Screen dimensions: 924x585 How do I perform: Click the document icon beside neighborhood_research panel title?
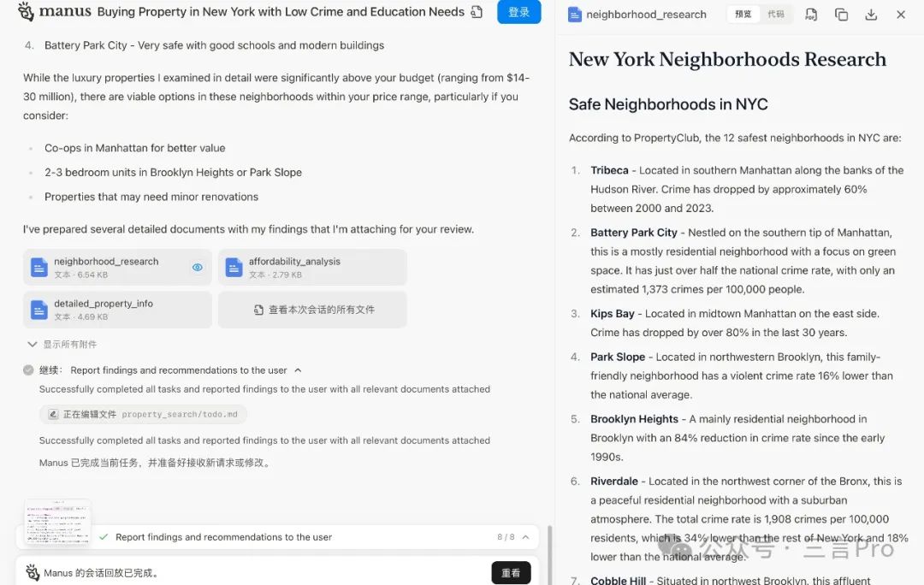point(575,15)
